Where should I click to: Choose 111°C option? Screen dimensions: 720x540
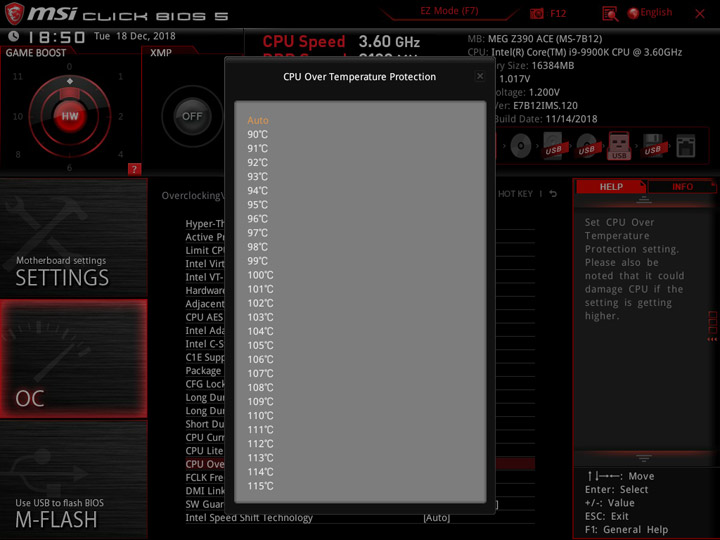[x=260, y=430]
